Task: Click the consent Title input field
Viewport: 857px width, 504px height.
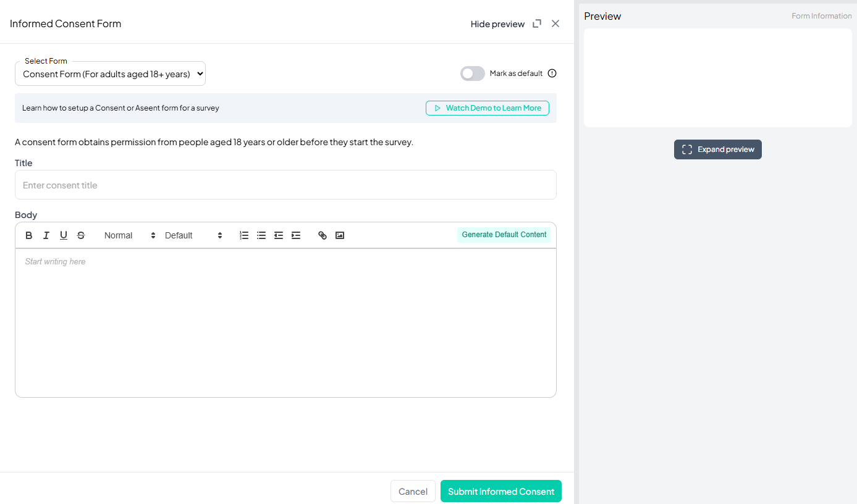Action: tap(285, 185)
